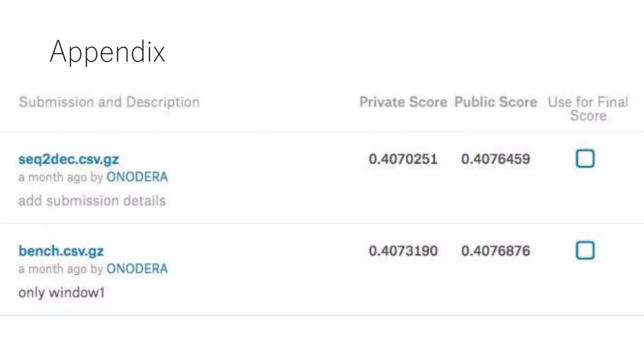
Task: Open the bench.csv.gz submission link
Action: click(x=61, y=251)
